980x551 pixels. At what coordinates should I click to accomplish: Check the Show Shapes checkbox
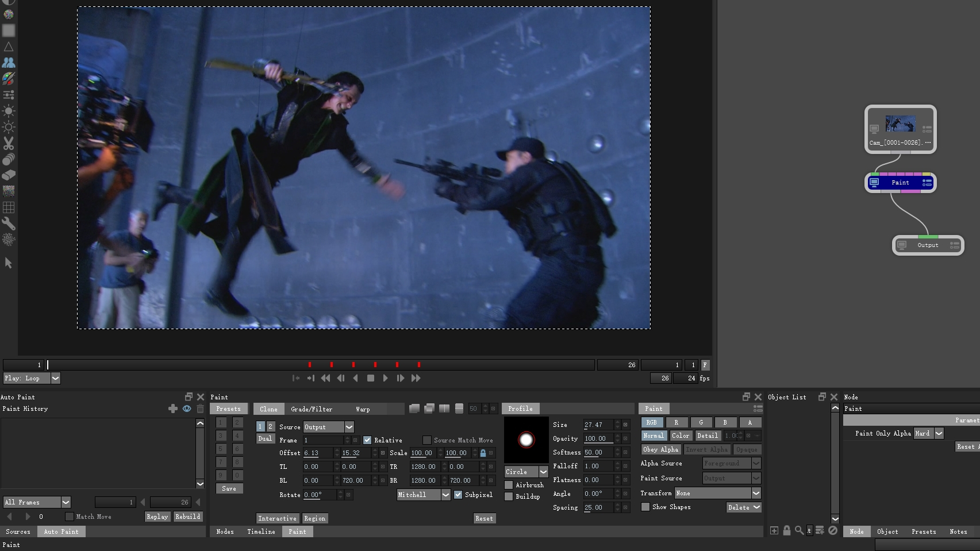point(645,507)
